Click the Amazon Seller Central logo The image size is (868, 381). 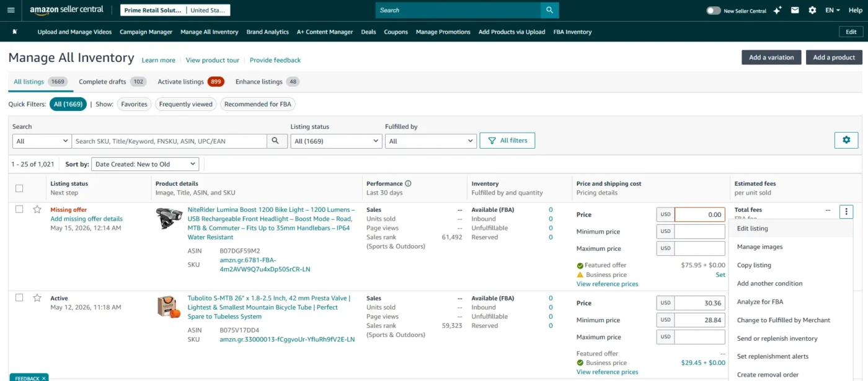pos(66,11)
